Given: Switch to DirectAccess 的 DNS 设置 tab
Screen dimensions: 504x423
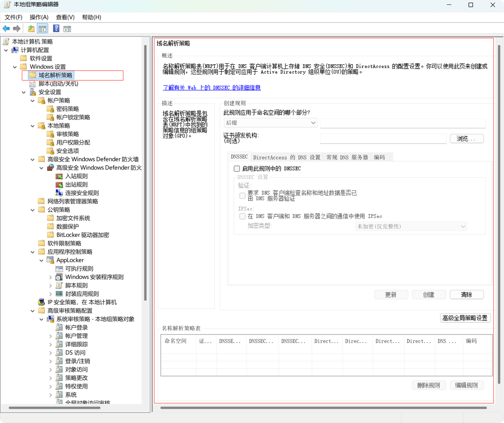Looking at the screenshot, I should point(287,157).
